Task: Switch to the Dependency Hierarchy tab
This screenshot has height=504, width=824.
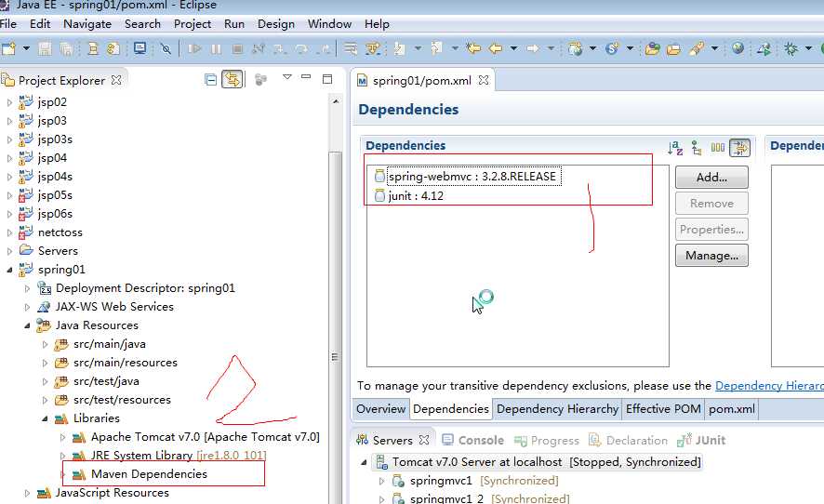Action: [x=558, y=409]
